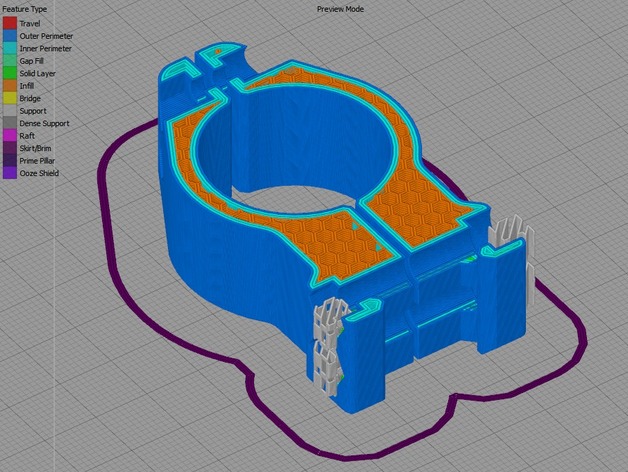Click the Dense Support color swatch
Screen dimensions: 628x472
[x=10, y=123]
